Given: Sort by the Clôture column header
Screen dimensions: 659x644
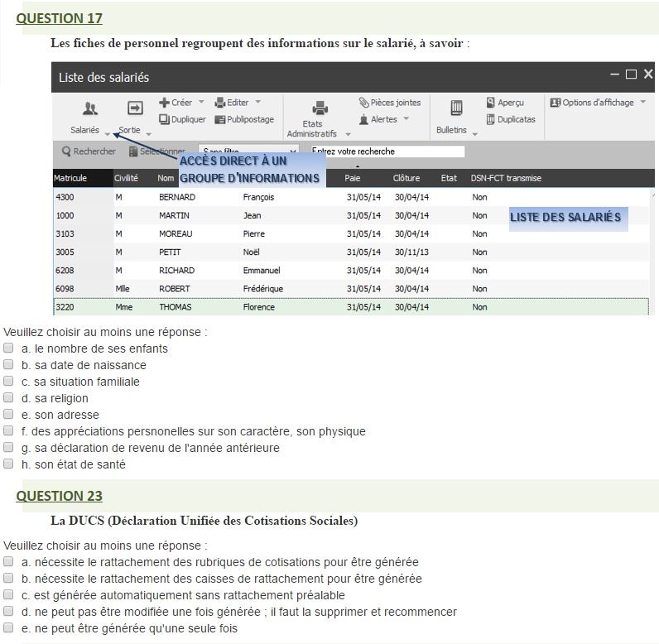Looking at the screenshot, I should click(x=406, y=178).
